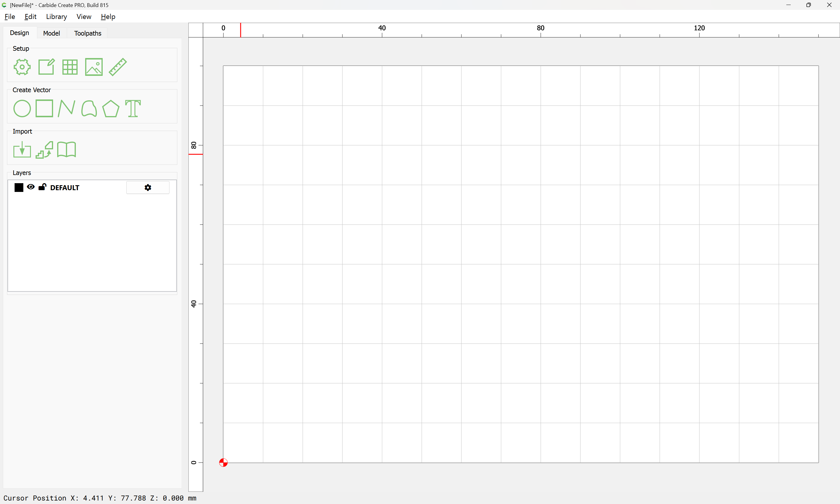Open the Library menu
This screenshot has height=504, width=840.
tap(56, 17)
